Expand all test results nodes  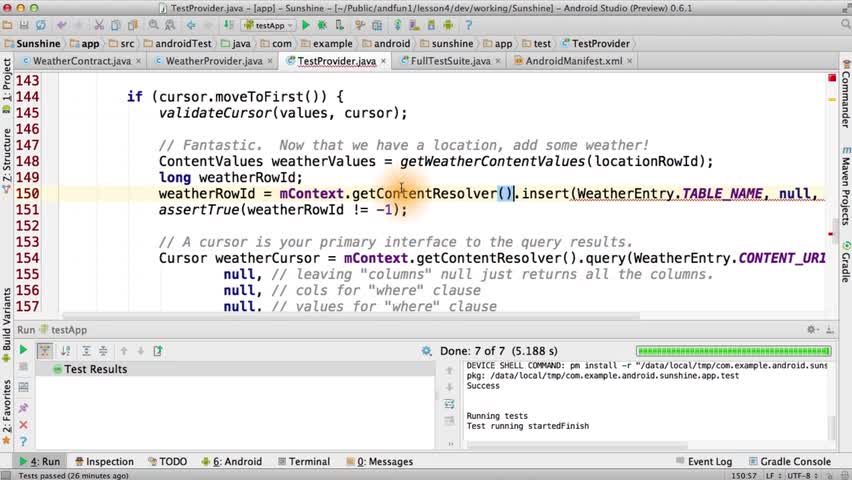pos(86,351)
